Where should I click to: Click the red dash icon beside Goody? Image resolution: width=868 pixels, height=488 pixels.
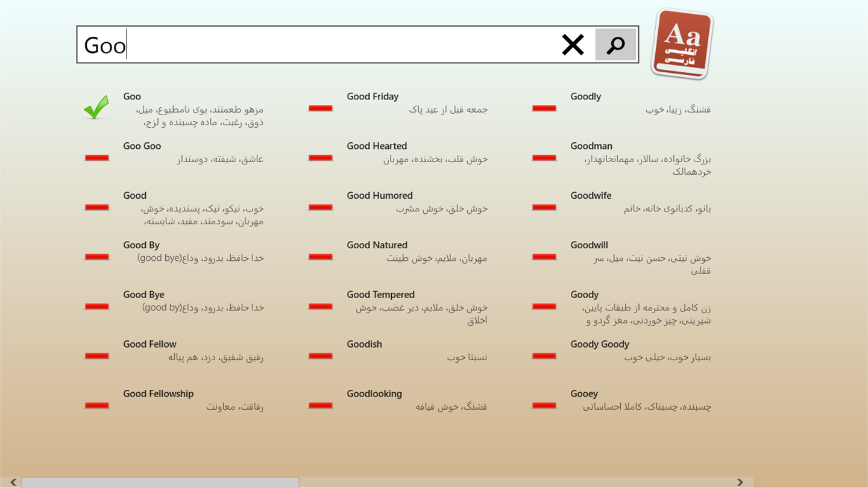pos(544,306)
